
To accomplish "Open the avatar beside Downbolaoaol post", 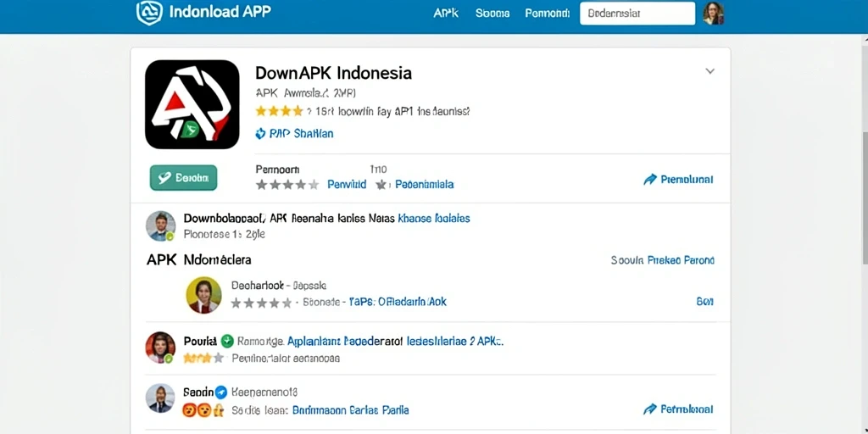I will click(x=160, y=225).
